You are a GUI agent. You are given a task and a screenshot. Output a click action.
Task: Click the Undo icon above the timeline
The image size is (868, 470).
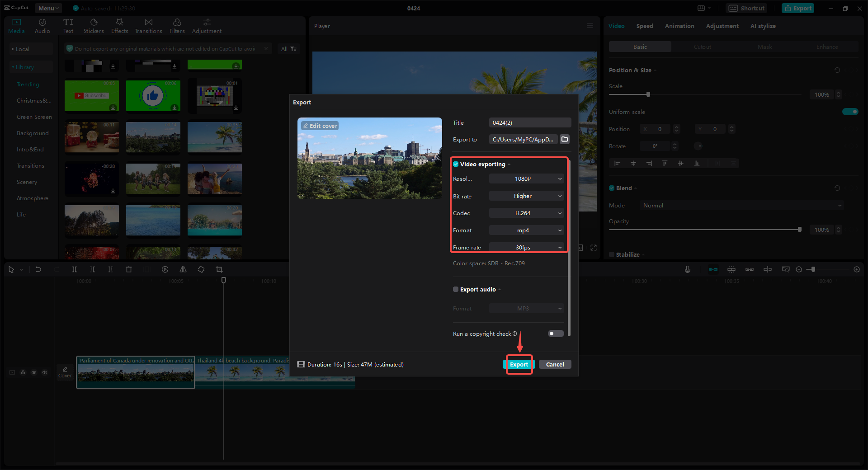(38, 269)
